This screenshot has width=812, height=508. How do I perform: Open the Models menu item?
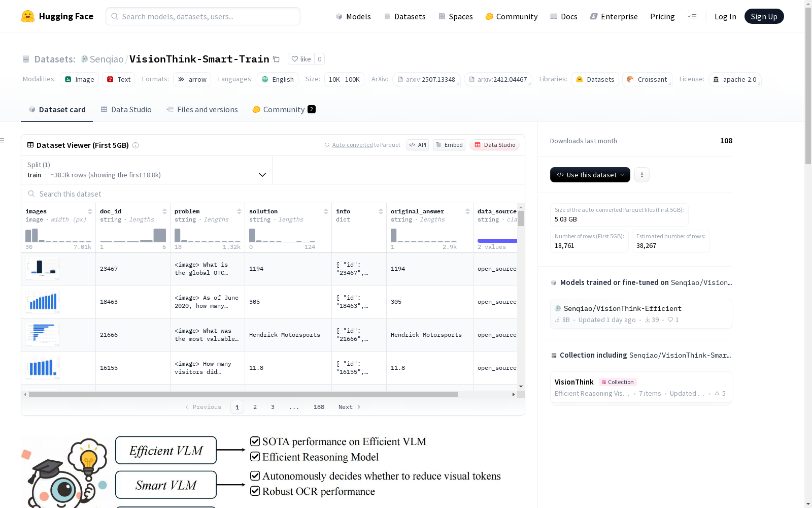(x=353, y=16)
